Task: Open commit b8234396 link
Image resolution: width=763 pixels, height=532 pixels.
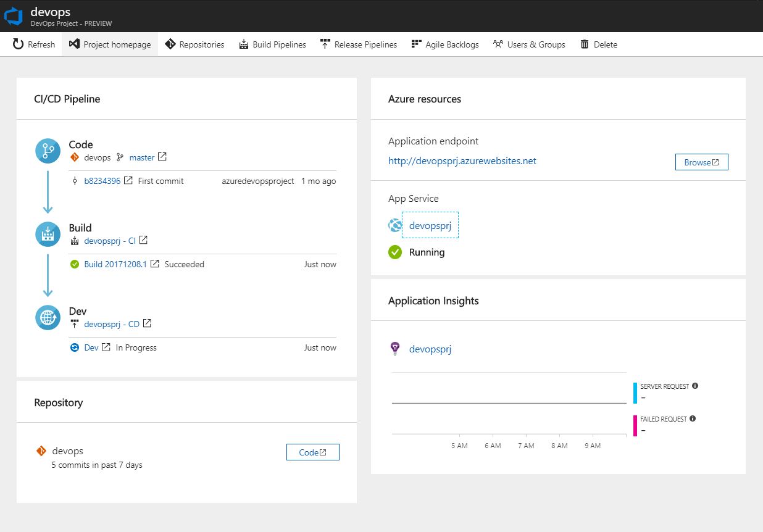Action: click(102, 181)
